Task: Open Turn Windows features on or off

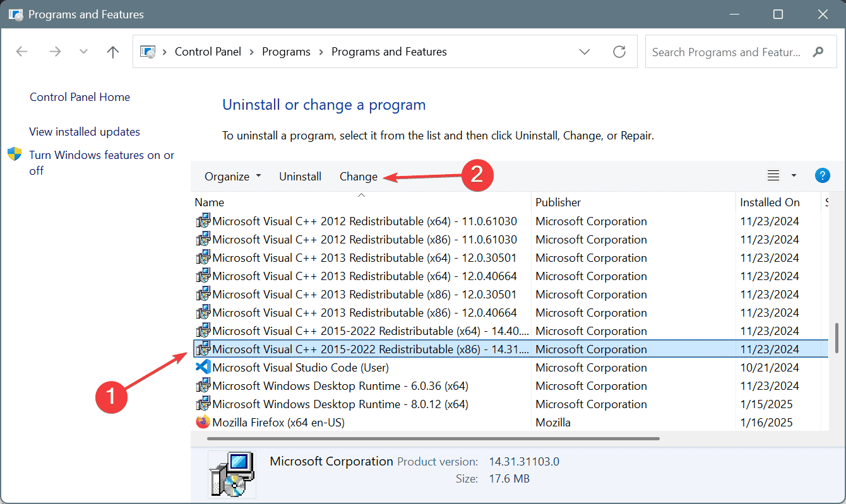Action: (102, 163)
